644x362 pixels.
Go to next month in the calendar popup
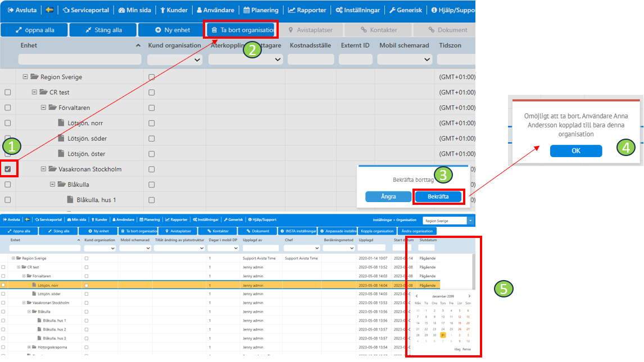[x=469, y=296]
